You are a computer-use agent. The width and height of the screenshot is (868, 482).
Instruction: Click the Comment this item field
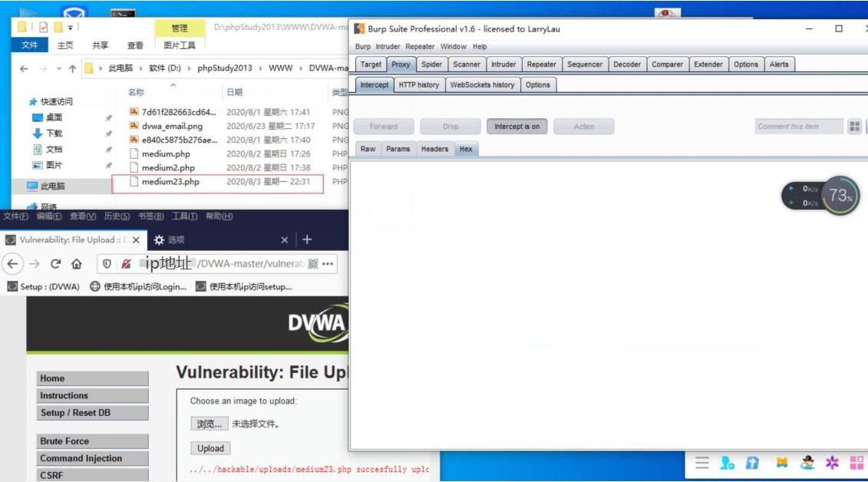tap(799, 127)
